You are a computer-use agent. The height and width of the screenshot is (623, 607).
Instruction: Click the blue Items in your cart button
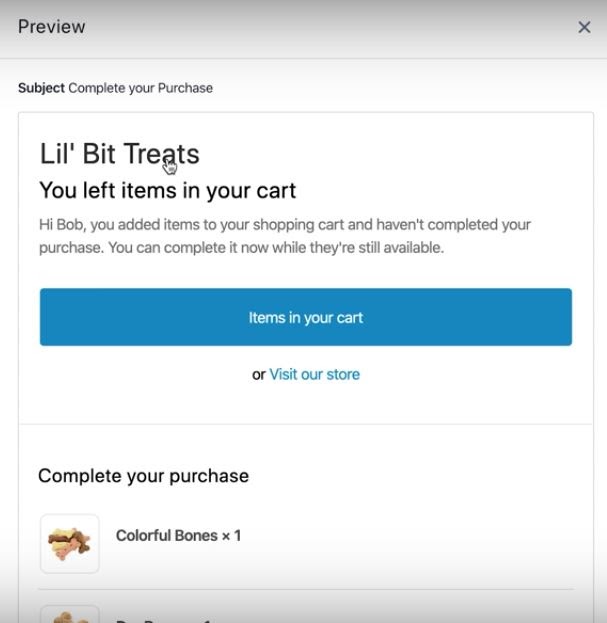(305, 318)
